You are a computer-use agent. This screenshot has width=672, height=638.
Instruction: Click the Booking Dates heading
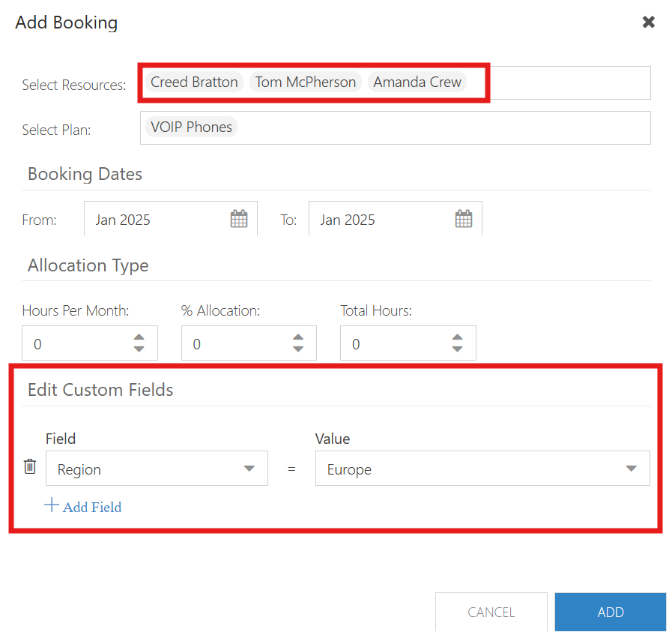pos(85,174)
